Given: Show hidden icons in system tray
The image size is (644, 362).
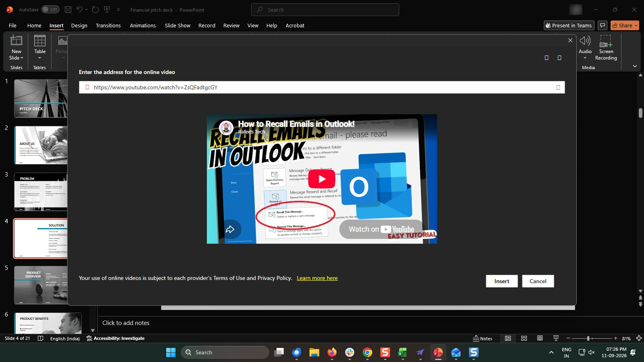Looking at the screenshot, I should 551,352.
